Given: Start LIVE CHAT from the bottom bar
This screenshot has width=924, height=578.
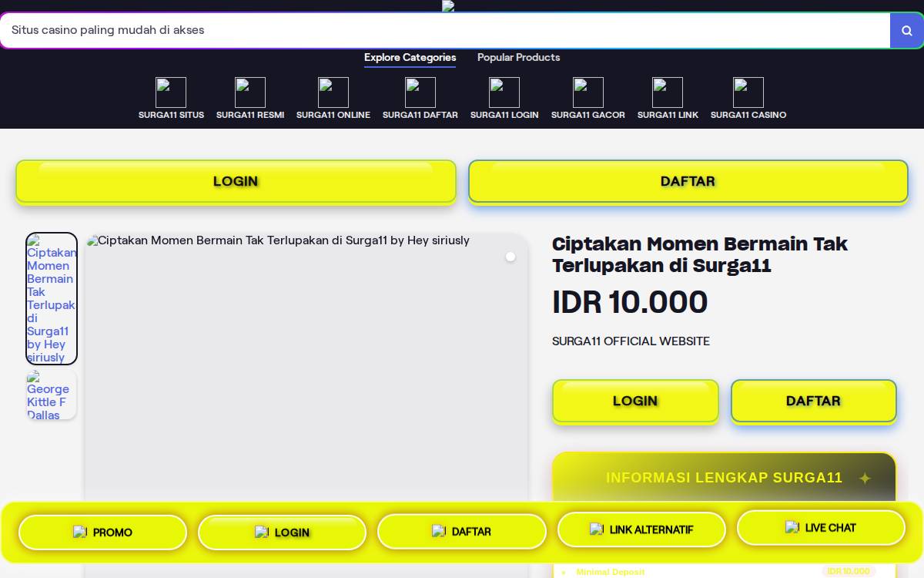Looking at the screenshot, I should pos(821,528).
